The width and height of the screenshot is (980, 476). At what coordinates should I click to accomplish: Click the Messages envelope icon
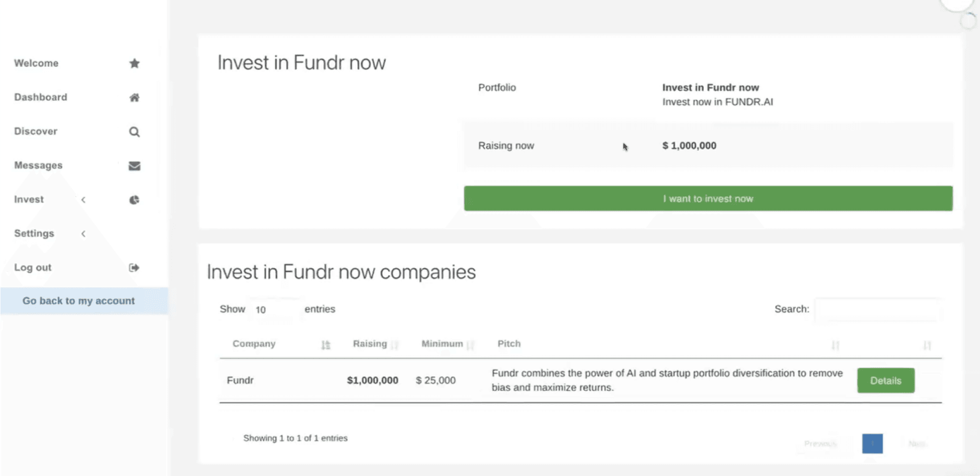pyautogui.click(x=134, y=166)
